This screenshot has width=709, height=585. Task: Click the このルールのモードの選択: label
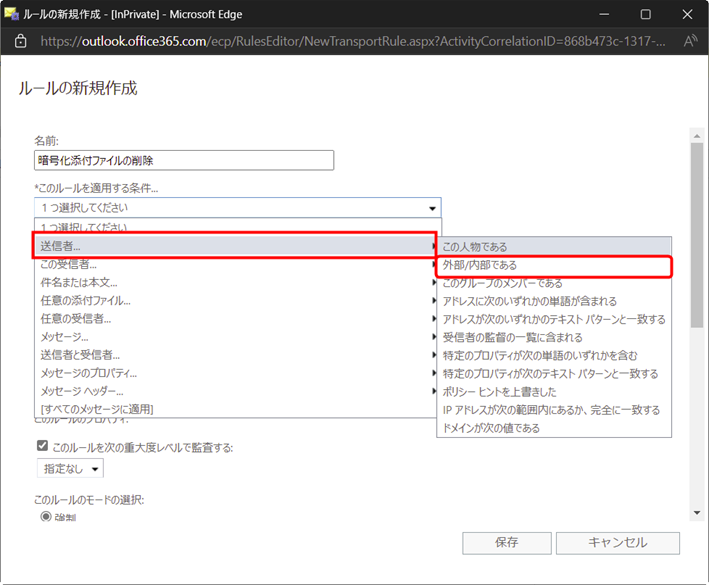(89, 500)
